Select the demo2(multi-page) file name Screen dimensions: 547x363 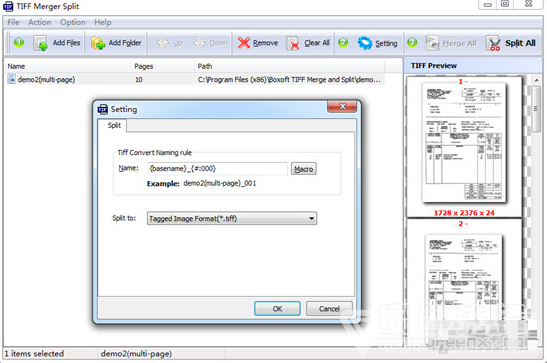pyautogui.click(x=46, y=80)
